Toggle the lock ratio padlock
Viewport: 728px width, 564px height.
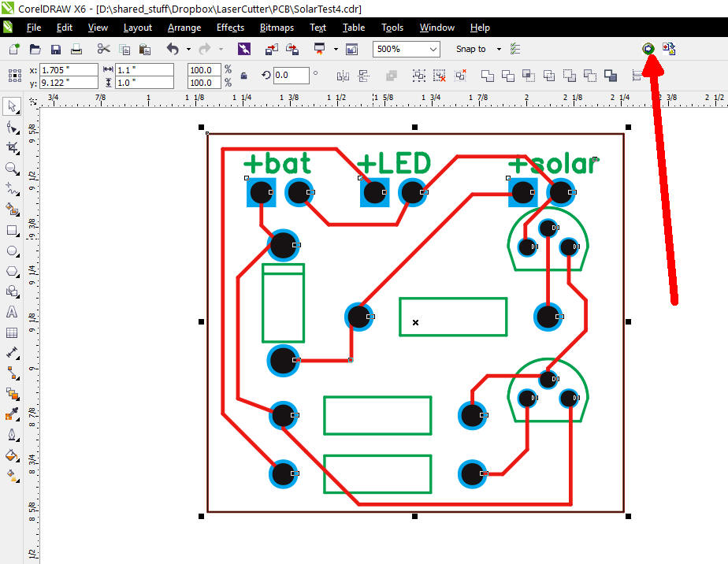[x=243, y=76]
